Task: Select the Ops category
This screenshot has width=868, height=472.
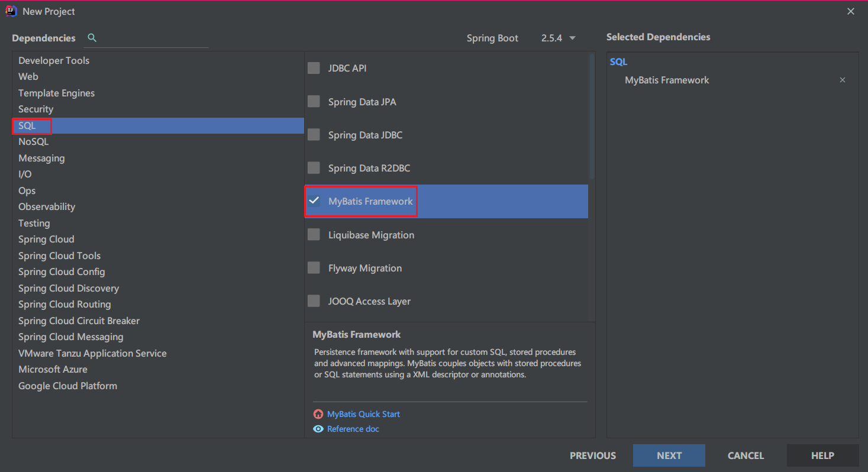Action: point(158,190)
